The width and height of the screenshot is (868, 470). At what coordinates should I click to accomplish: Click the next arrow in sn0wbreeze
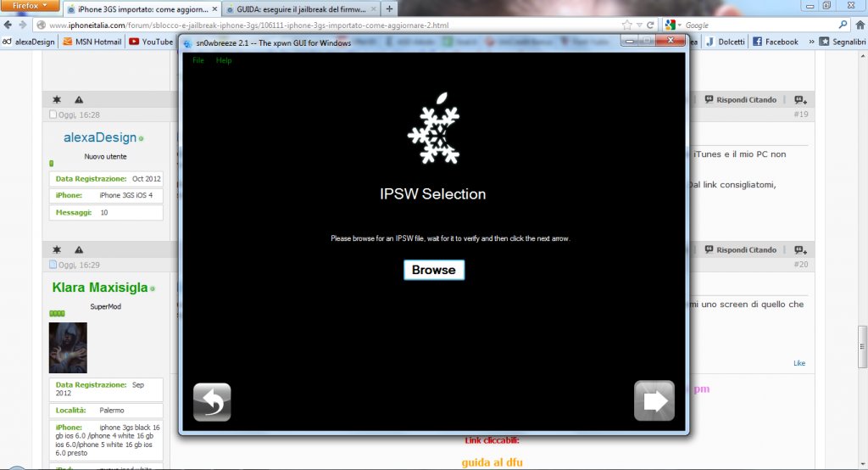point(654,401)
